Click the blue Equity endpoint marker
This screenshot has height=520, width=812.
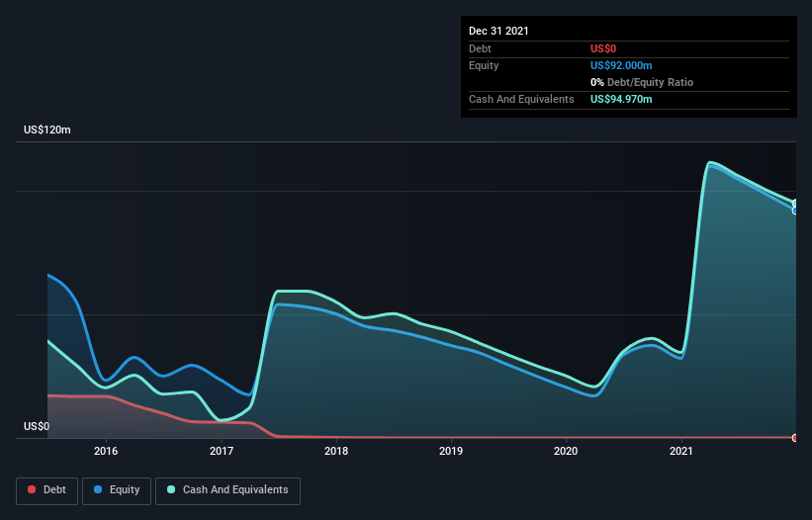pos(795,211)
